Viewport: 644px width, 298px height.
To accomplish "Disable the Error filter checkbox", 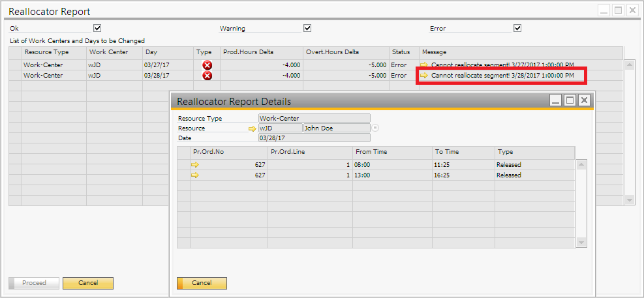I will [x=517, y=28].
